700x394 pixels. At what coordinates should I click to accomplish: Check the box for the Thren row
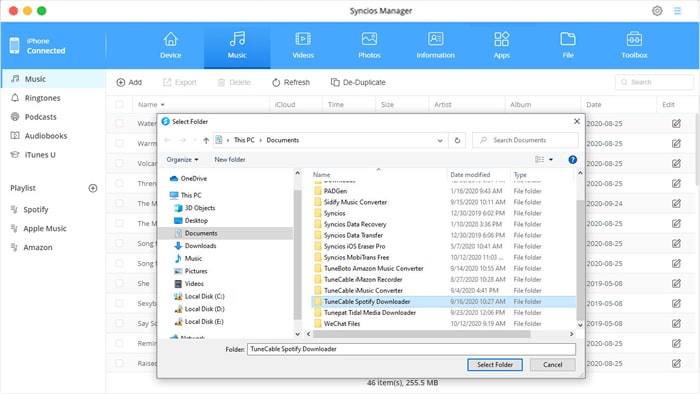(x=119, y=183)
